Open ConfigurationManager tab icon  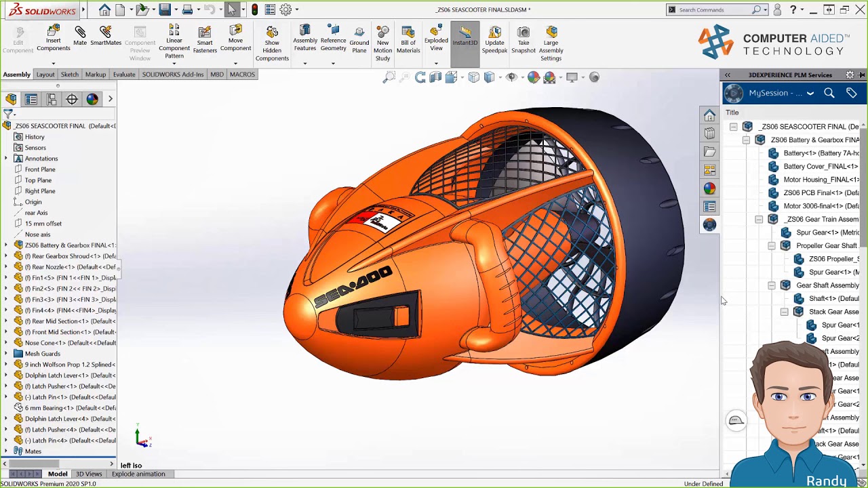52,99
